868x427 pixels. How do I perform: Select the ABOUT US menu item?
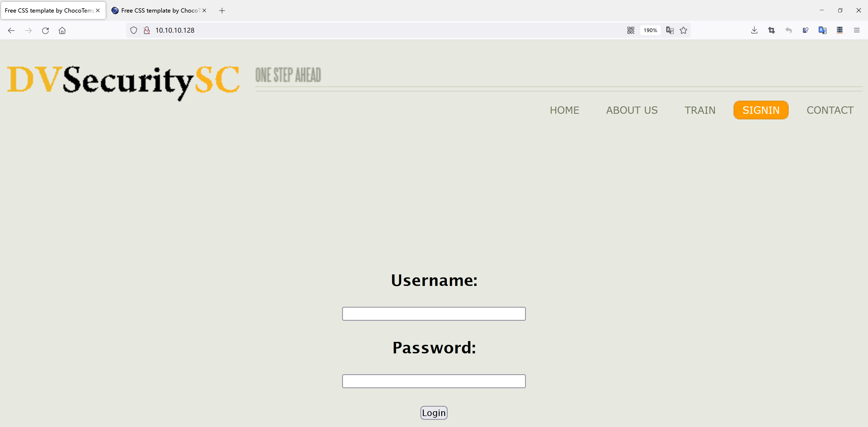click(x=632, y=110)
